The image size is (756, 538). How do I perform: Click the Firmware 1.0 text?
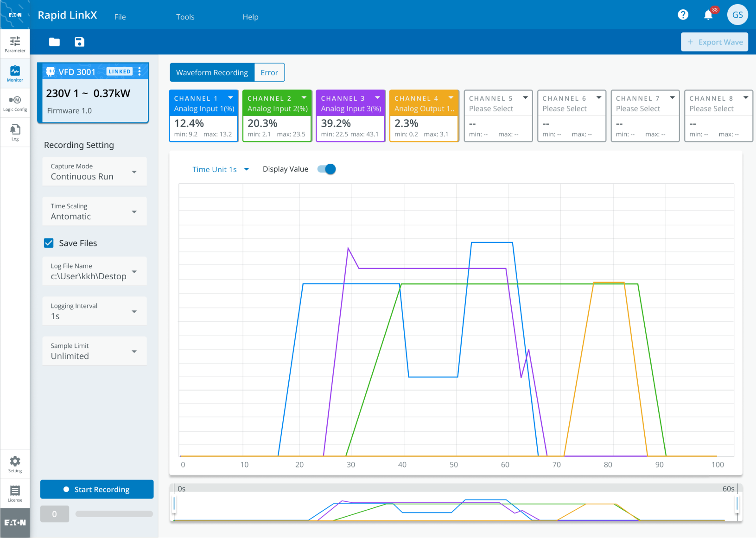(70, 111)
